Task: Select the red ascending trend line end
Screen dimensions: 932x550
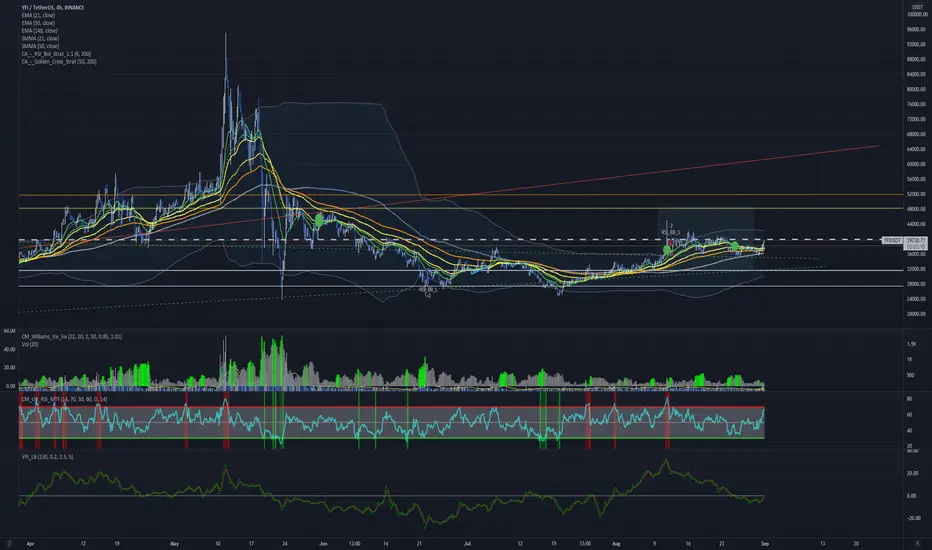Action: 879,145
